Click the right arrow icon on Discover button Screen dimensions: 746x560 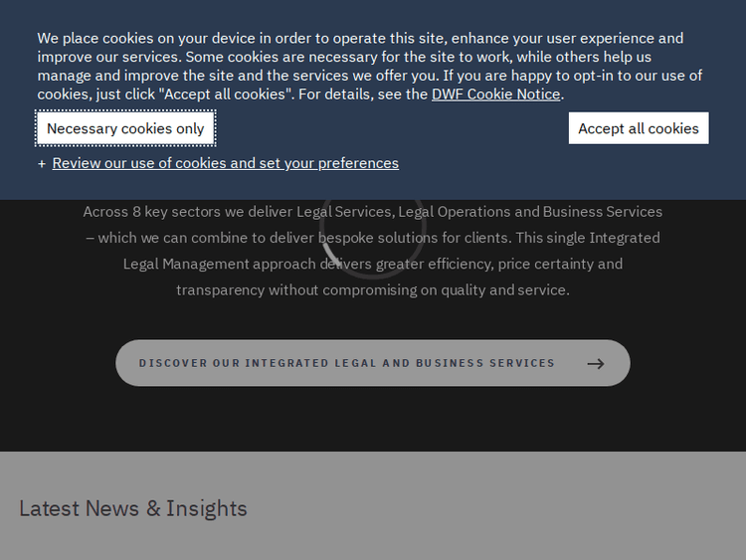point(596,364)
